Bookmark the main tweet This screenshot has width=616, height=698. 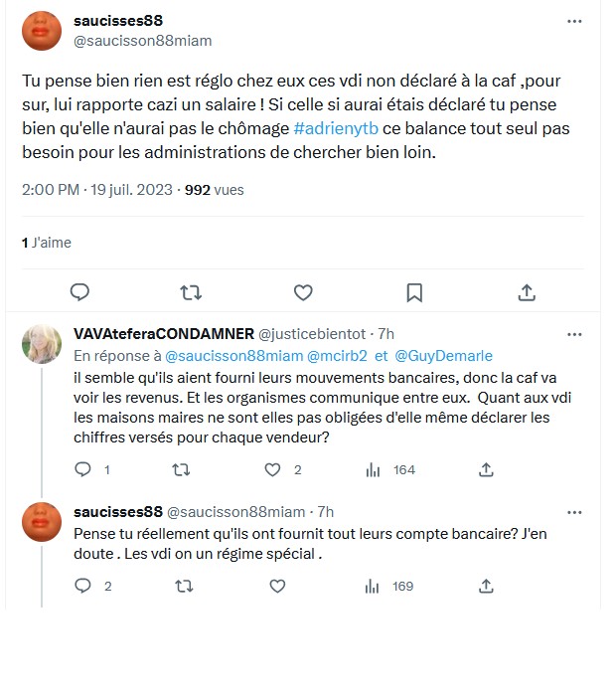coord(415,291)
